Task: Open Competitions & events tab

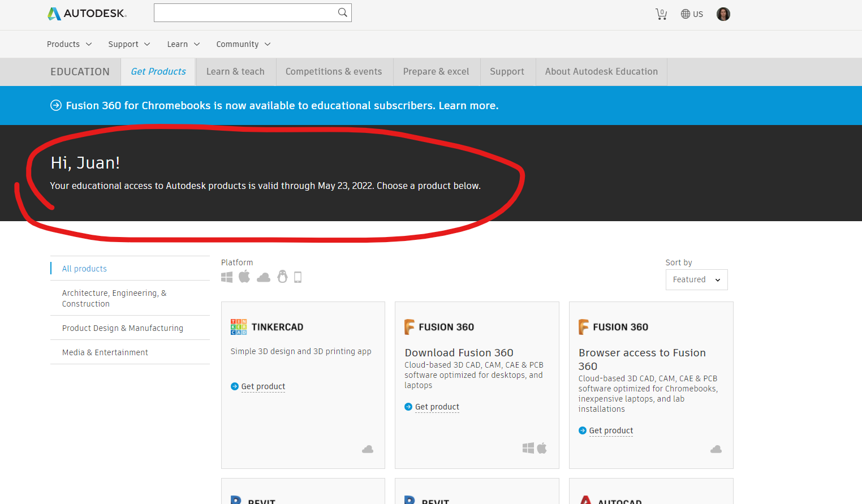Action: [x=334, y=72]
